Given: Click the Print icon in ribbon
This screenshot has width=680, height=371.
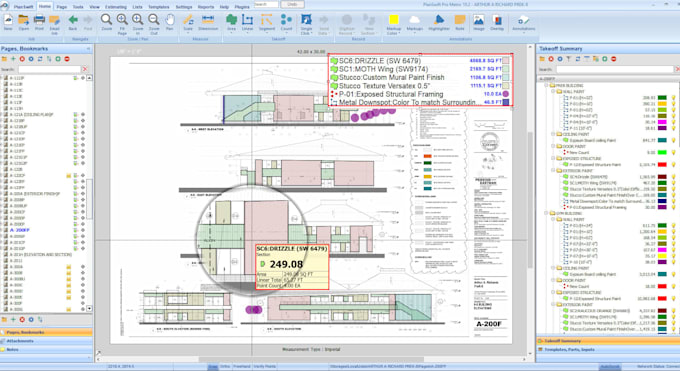Looking at the screenshot, I should click(x=39, y=21).
